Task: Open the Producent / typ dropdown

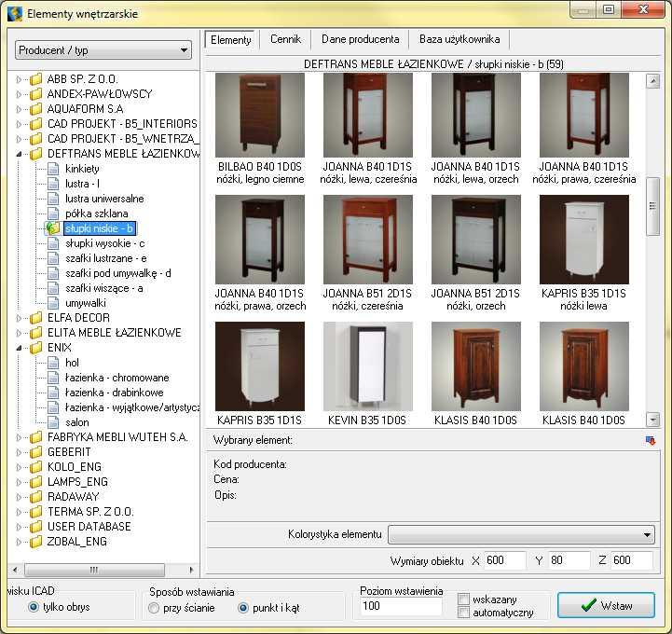Action: [x=103, y=50]
